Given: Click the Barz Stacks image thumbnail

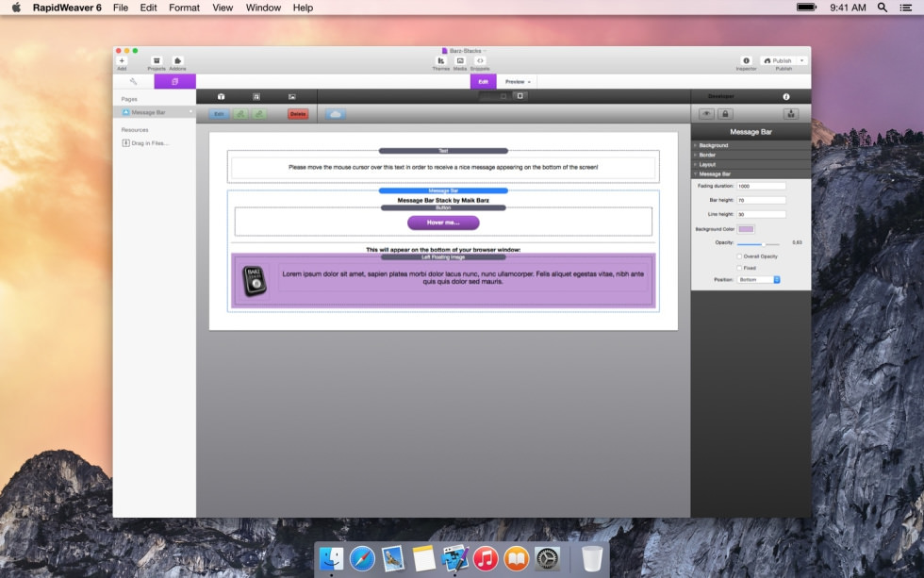Looking at the screenshot, I should [254, 280].
